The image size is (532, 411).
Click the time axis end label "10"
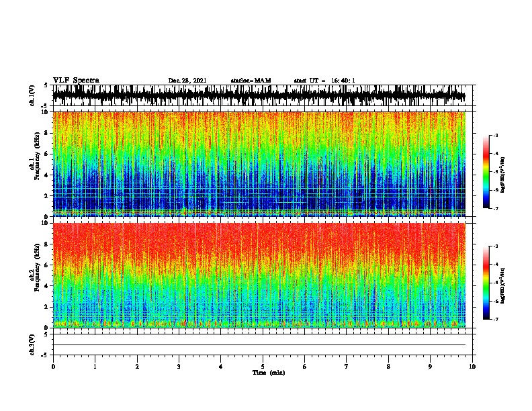point(472,367)
